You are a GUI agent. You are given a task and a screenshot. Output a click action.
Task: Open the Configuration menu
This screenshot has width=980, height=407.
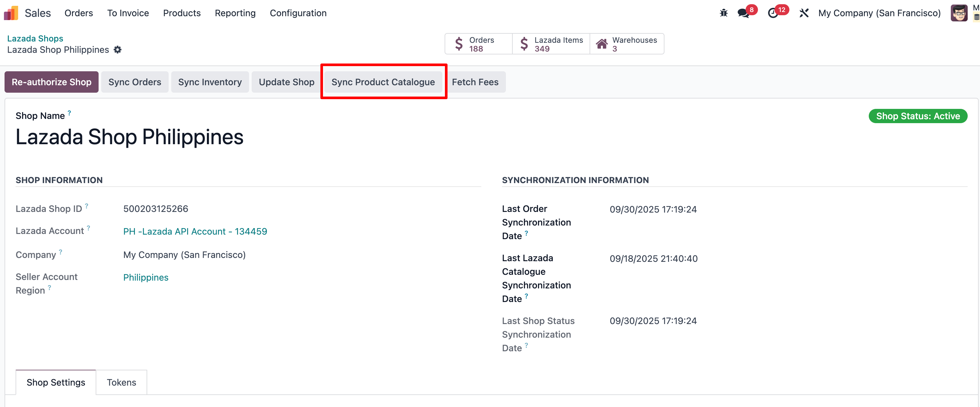tap(298, 13)
